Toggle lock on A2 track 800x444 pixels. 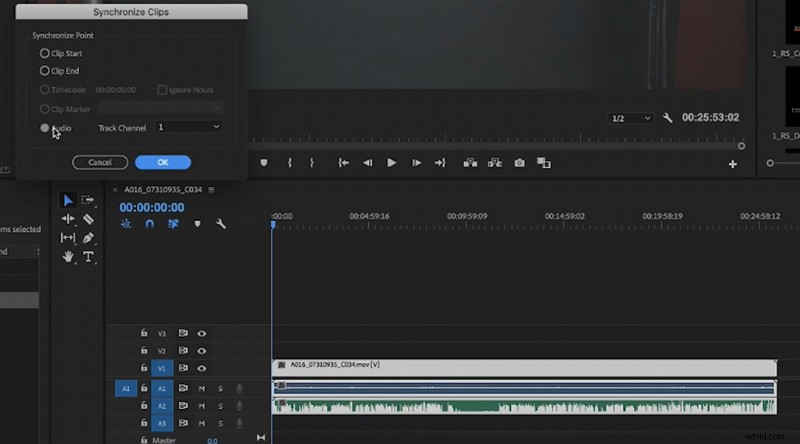tap(144, 406)
